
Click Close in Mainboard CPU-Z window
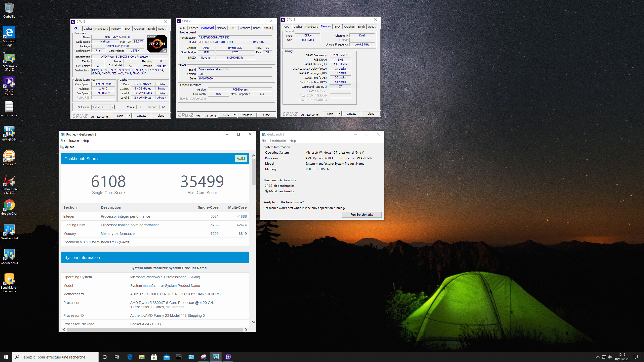pos(266,115)
